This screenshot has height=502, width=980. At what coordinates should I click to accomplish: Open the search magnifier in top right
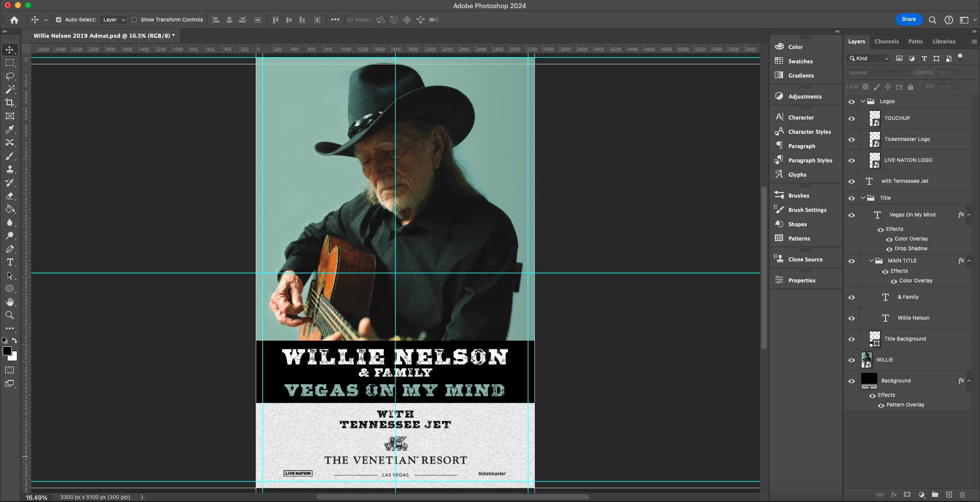click(x=933, y=20)
